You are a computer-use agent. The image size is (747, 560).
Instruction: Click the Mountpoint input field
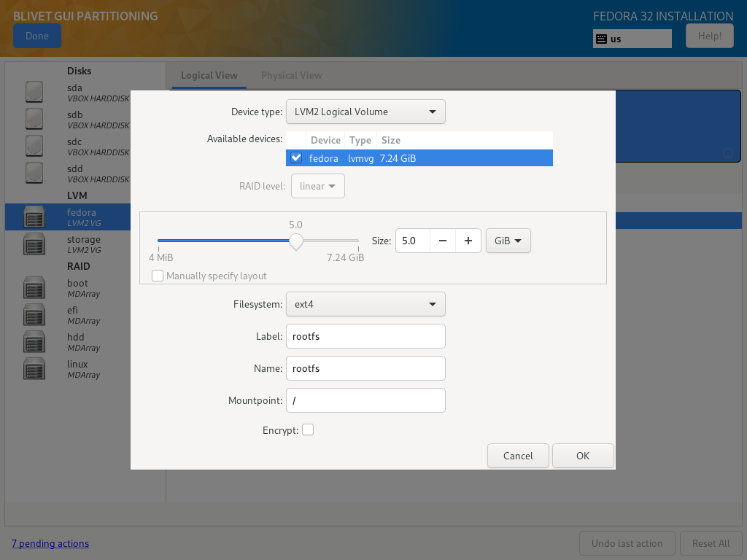tap(365, 400)
